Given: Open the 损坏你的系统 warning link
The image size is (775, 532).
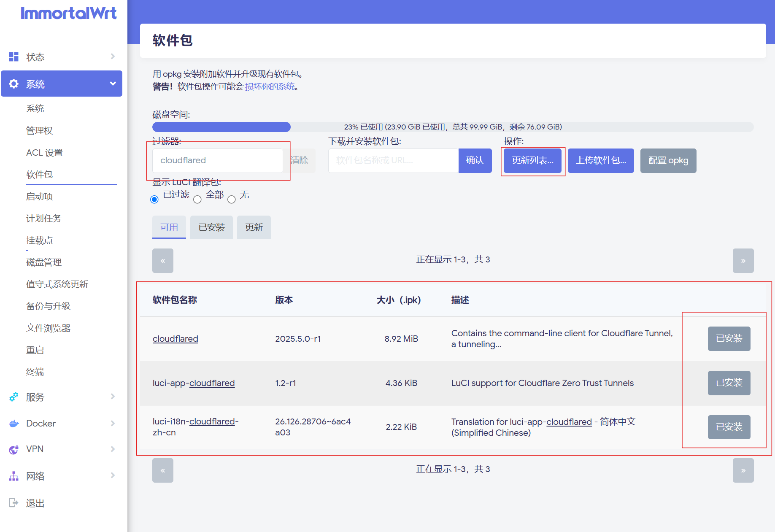Looking at the screenshot, I should point(270,86).
